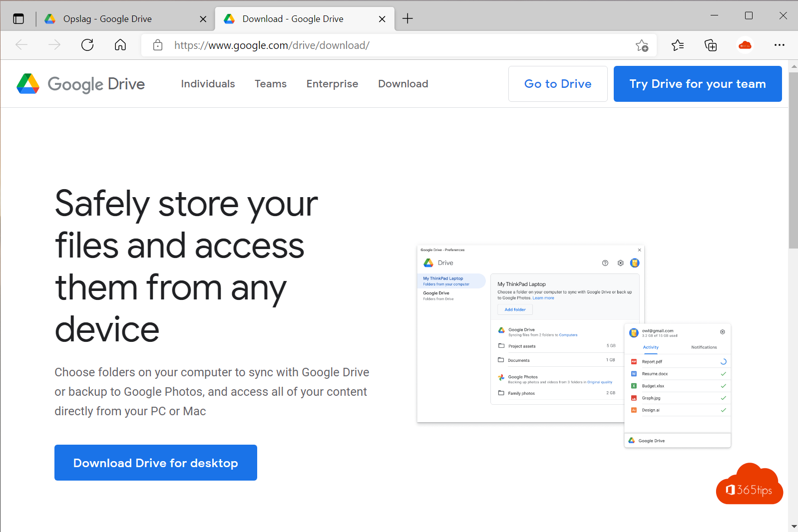The width and height of the screenshot is (798, 532).
Task: Click the red cloud profile icon
Action: coord(745,45)
